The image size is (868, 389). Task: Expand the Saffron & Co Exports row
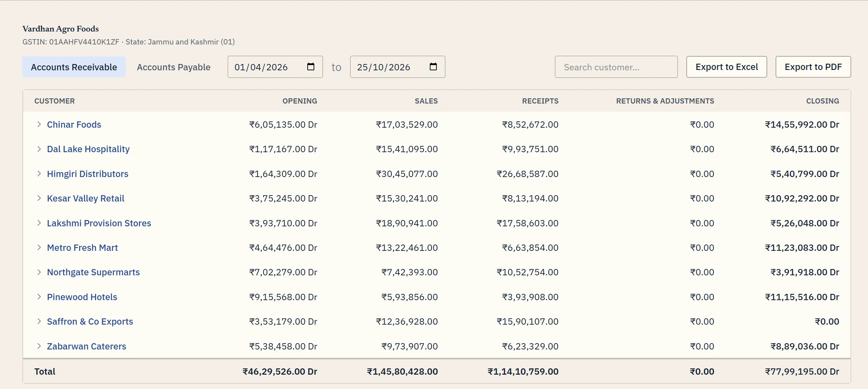pyautogui.click(x=39, y=321)
